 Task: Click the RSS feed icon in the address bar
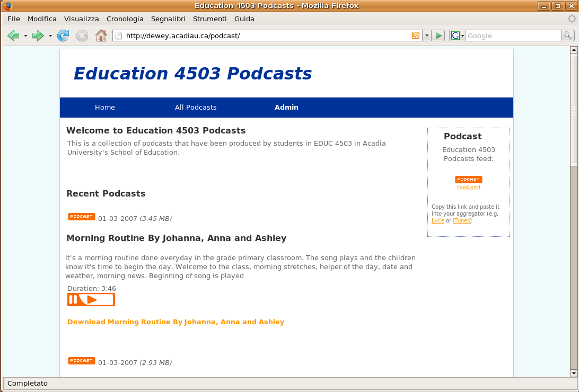pos(416,35)
